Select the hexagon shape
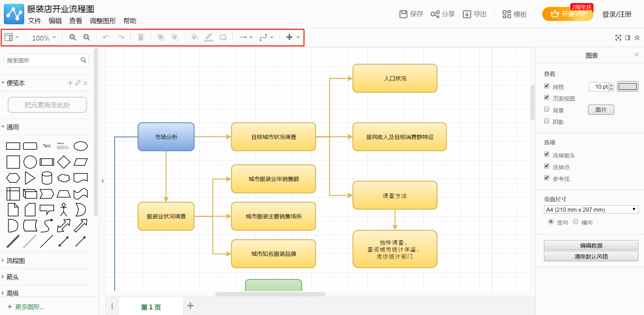Viewport: 644px width, 315px height. click(13, 178)
